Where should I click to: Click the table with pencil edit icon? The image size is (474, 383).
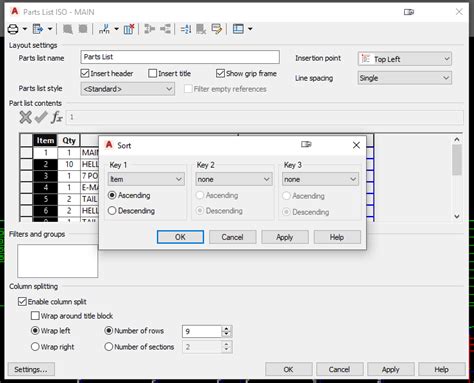(216, 29)
